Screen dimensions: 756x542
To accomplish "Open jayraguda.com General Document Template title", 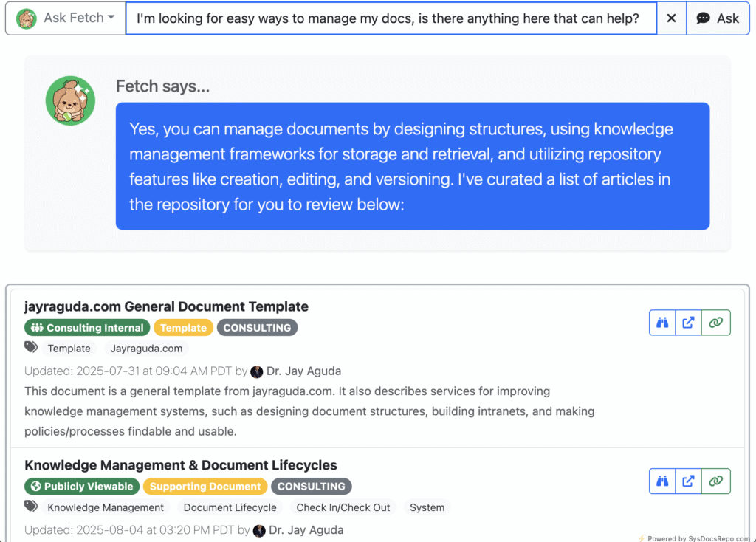I will [166, 306].
